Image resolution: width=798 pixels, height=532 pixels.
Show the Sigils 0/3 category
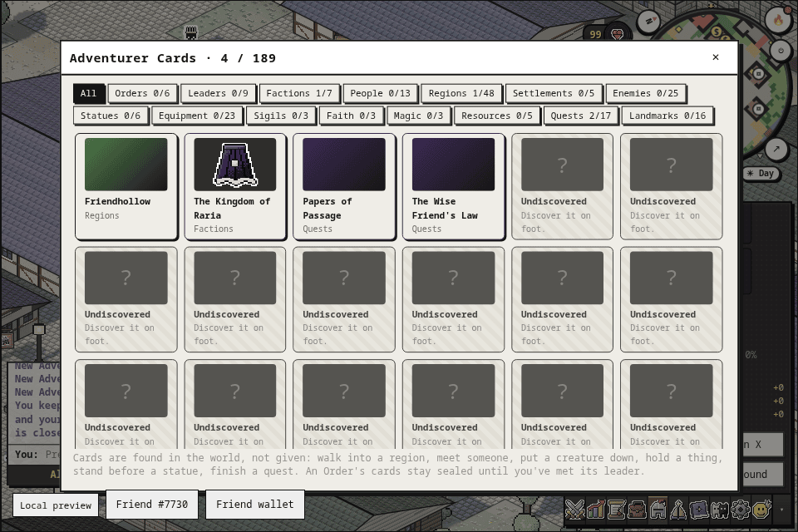point(281,116)
